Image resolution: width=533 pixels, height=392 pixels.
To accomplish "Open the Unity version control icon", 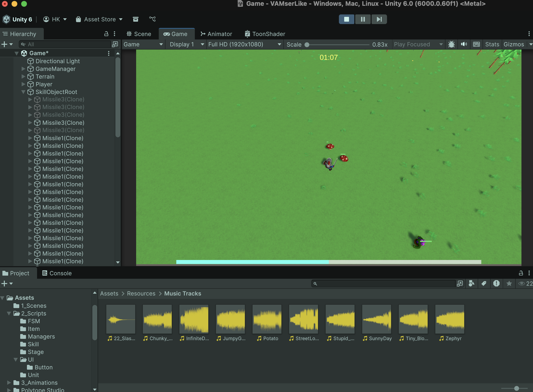I will coord(152,19).
